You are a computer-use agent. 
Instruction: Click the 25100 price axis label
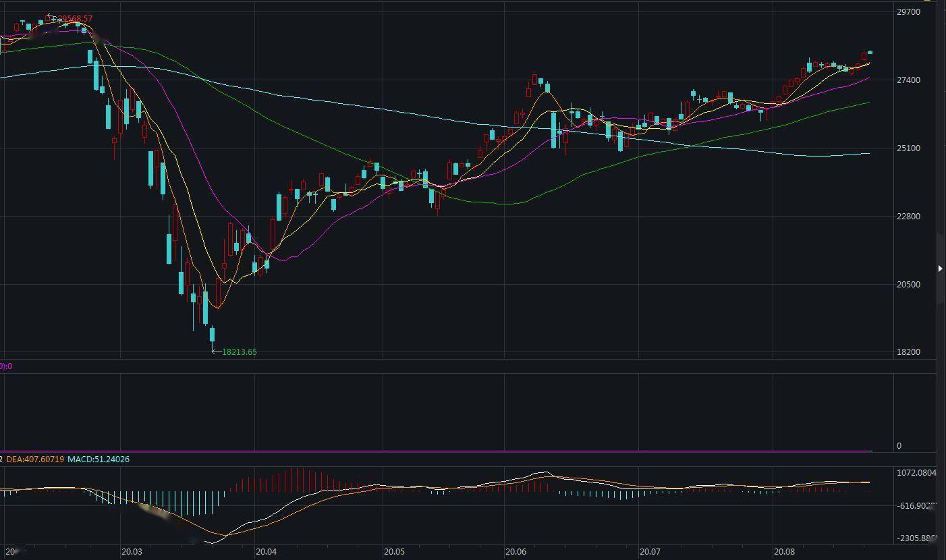pos(908,148)
